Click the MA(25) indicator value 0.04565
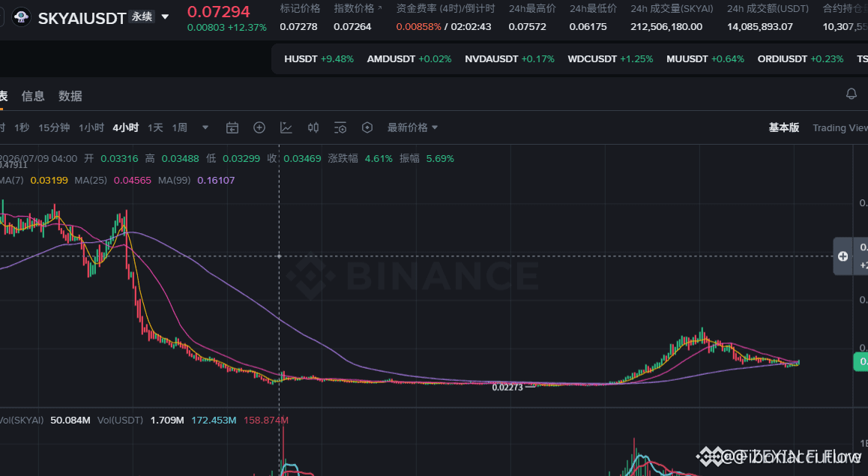Viewport: 868px width, 476px height. pyautogui.click(x=133, y=181)
